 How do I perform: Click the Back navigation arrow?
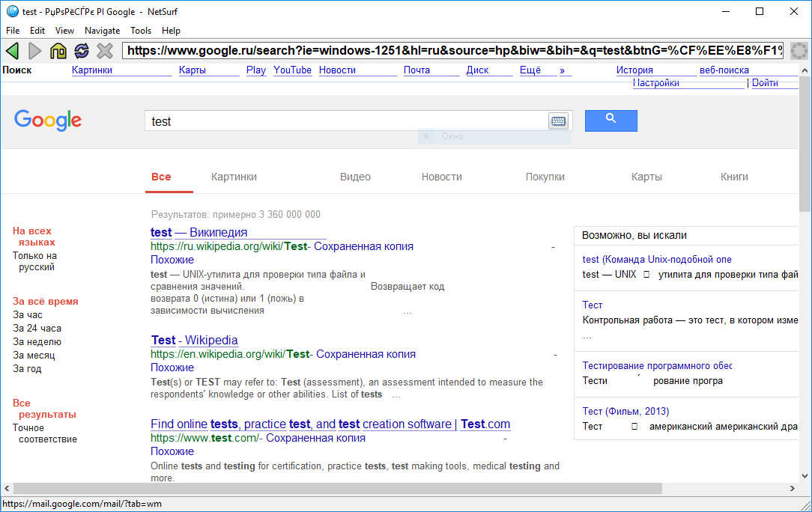click(x=12, y=51)
